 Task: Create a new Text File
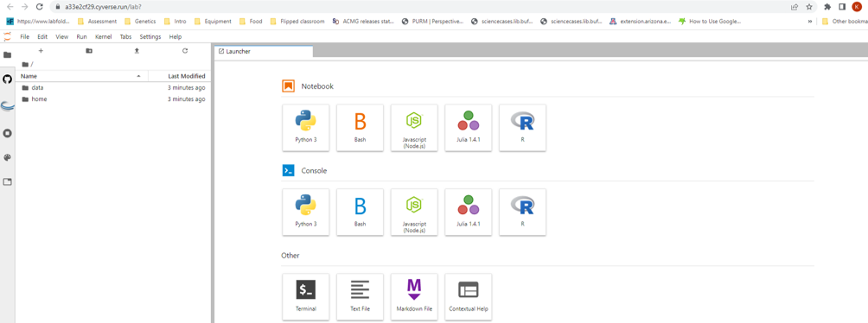click(360, 296)
